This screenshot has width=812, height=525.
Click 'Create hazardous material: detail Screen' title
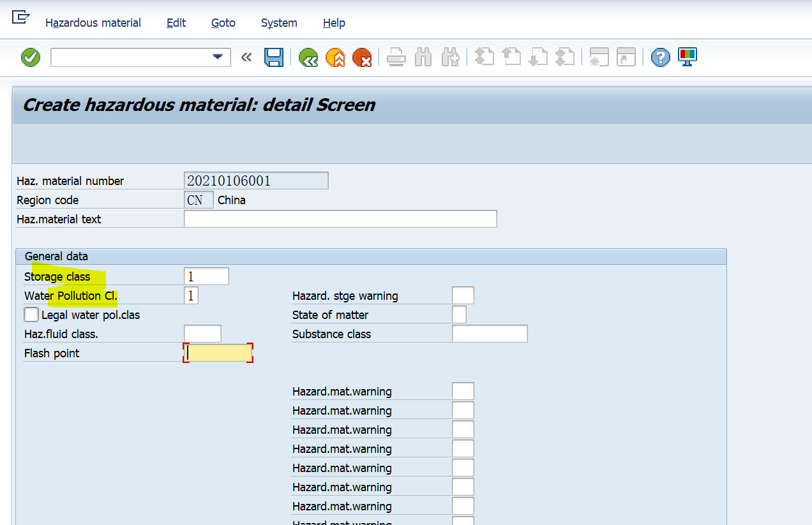pyautogui.click(x=199, y=105)
